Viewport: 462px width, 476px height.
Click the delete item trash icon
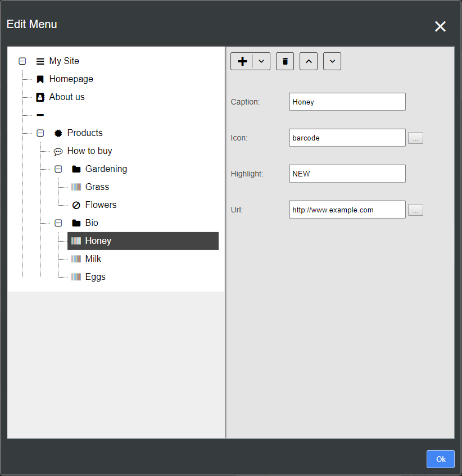(x=285, y=61)
